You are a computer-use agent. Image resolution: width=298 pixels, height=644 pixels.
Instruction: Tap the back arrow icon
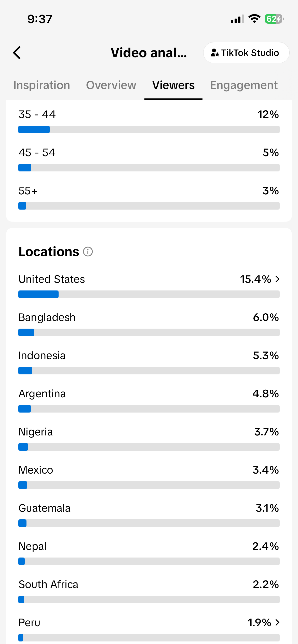(17, 53)
